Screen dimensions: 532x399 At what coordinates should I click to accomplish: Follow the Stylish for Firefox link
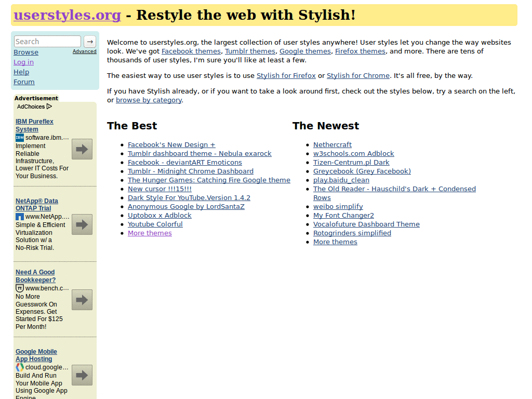[286, 76]
